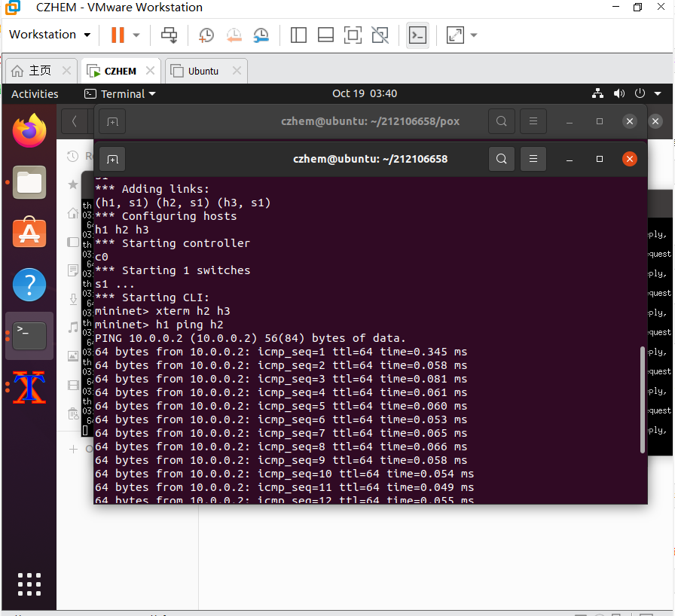675x616 pixels.
Task: Click the back arrow in the Files window
Action: (x=75, y=121)
